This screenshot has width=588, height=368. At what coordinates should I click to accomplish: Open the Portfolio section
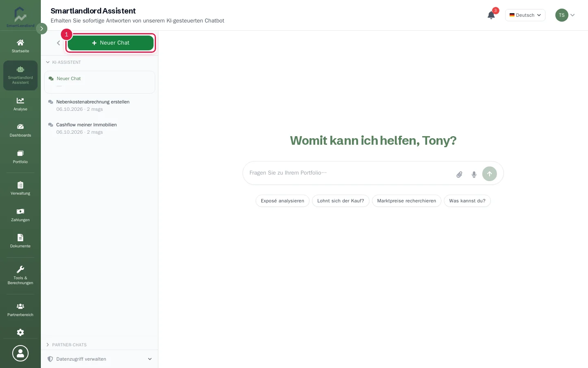[x=20, y=157]
